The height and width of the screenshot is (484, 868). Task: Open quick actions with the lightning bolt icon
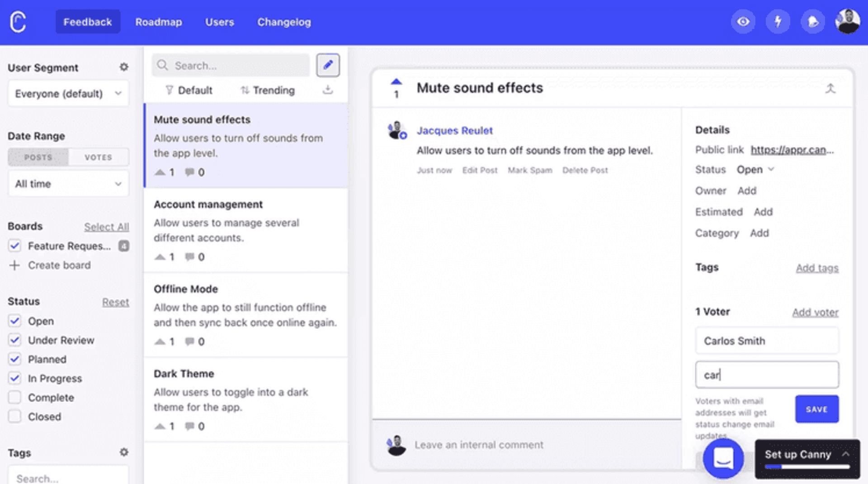pos(778,21)
